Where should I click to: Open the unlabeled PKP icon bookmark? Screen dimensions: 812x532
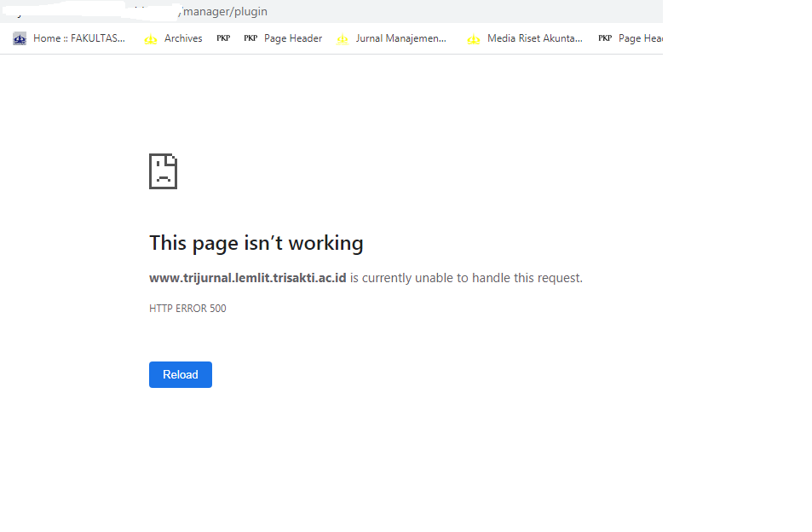(x=223, y=38)
